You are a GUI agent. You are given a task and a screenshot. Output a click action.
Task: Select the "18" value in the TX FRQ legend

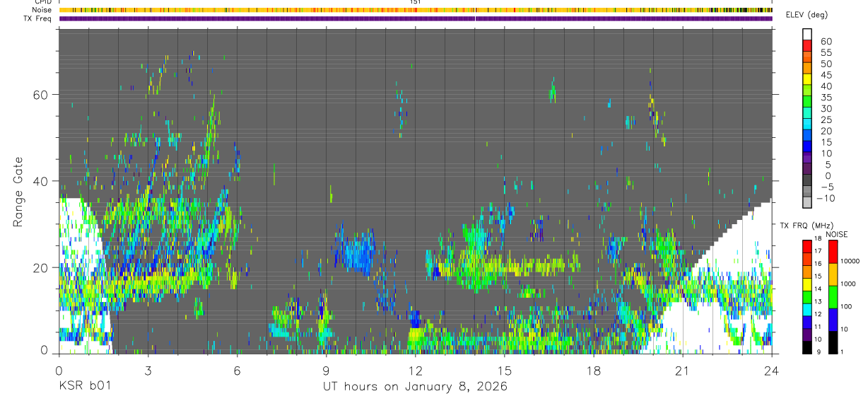(819, 239)
